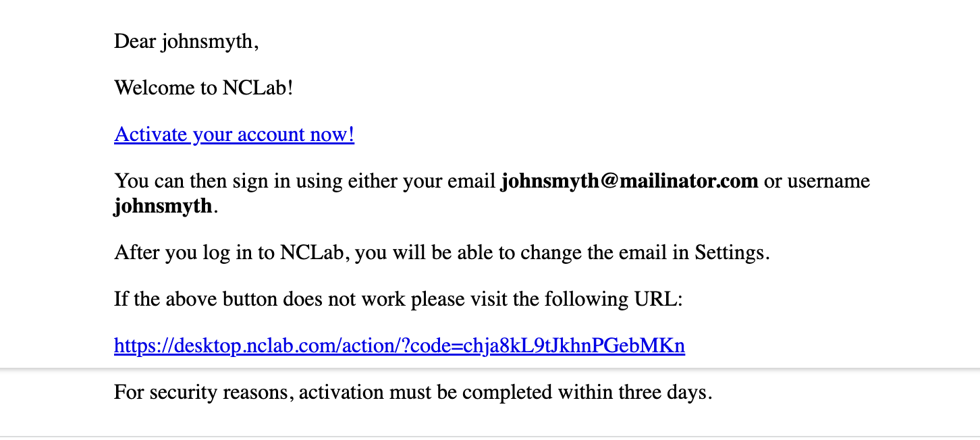Open the desktop.nclab.com activation URL link

[400, 346]
